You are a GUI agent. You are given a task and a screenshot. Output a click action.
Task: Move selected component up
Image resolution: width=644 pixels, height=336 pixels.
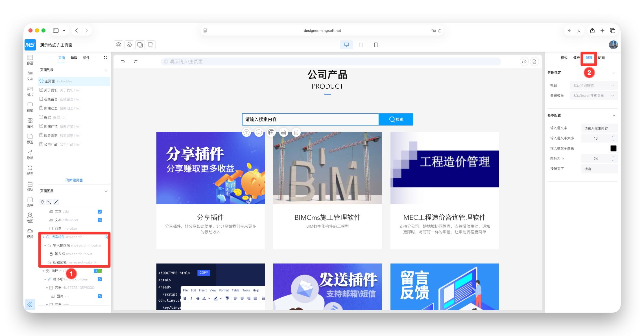point(246,132)
